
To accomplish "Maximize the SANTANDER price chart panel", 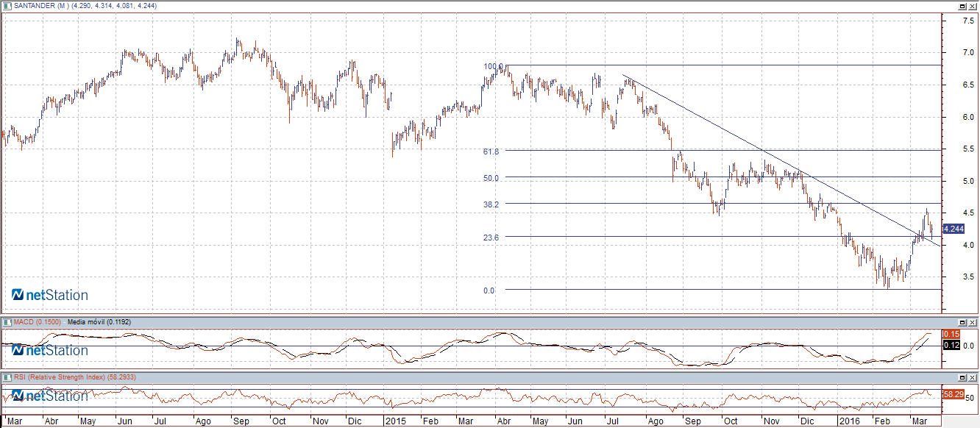I will tap(962, 5).
